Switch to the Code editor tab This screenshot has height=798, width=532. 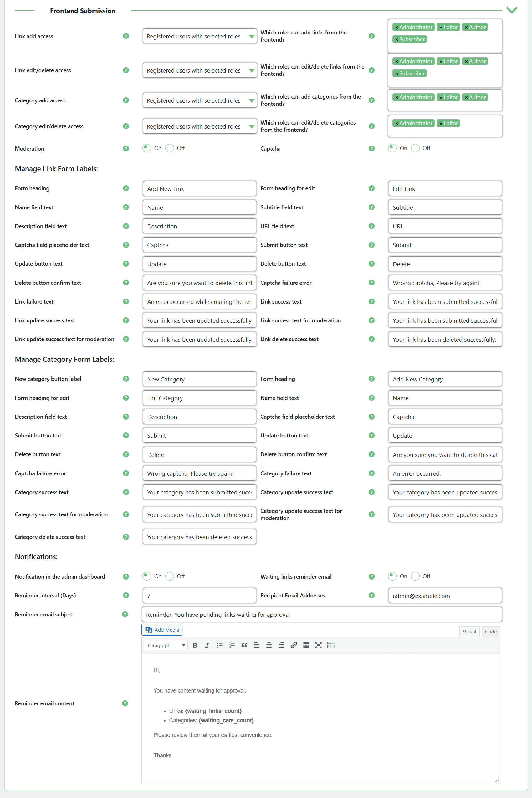pos(491,632)
